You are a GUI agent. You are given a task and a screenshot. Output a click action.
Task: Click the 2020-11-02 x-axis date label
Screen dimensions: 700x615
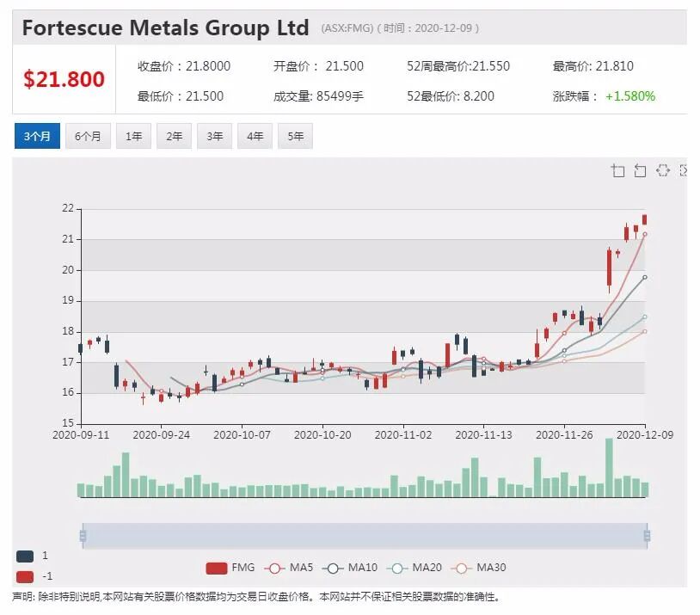[x=403, y=435]
